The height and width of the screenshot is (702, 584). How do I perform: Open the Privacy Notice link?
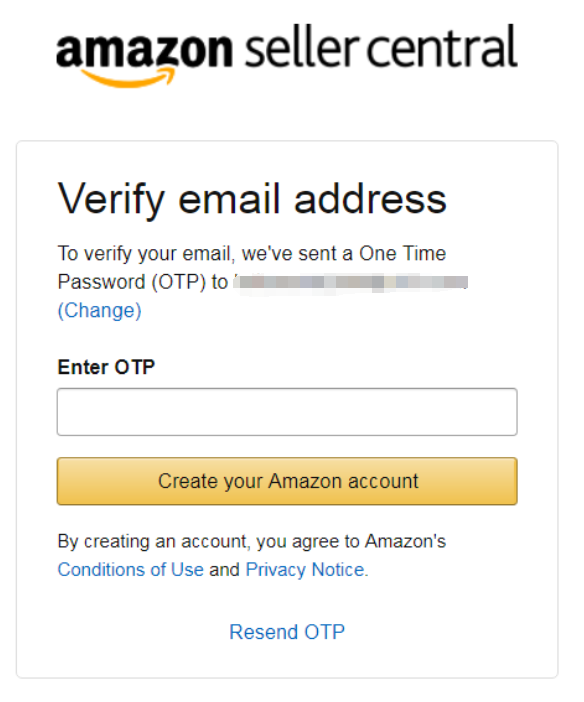(x=305, y=569)
